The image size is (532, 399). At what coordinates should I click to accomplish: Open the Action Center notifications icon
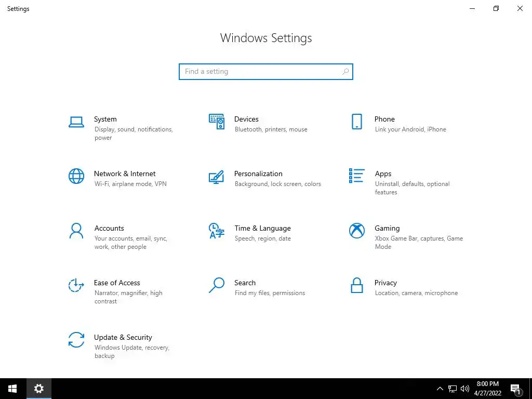pos(516,390)
